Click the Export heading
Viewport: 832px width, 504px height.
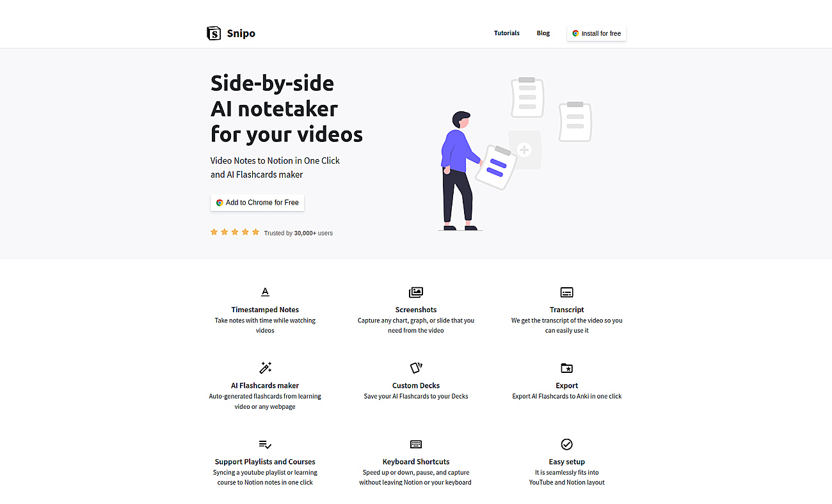click(x=567, y=386)
